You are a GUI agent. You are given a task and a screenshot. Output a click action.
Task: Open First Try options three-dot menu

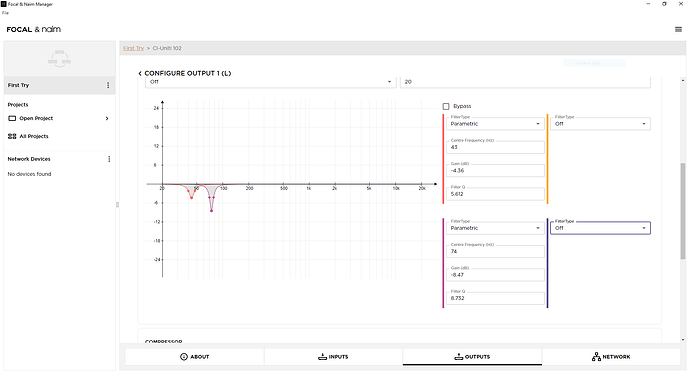coord(108,85)
